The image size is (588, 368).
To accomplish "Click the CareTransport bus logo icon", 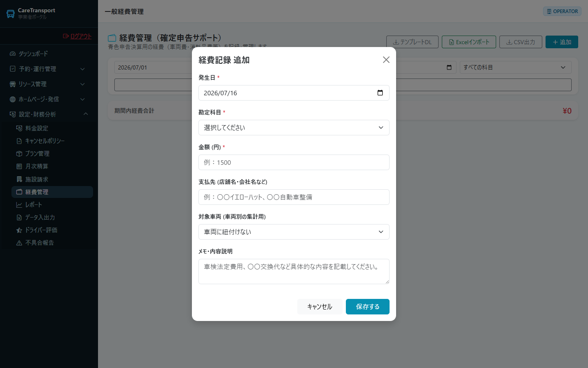I will pyautogui.click(x=11, y=14).
